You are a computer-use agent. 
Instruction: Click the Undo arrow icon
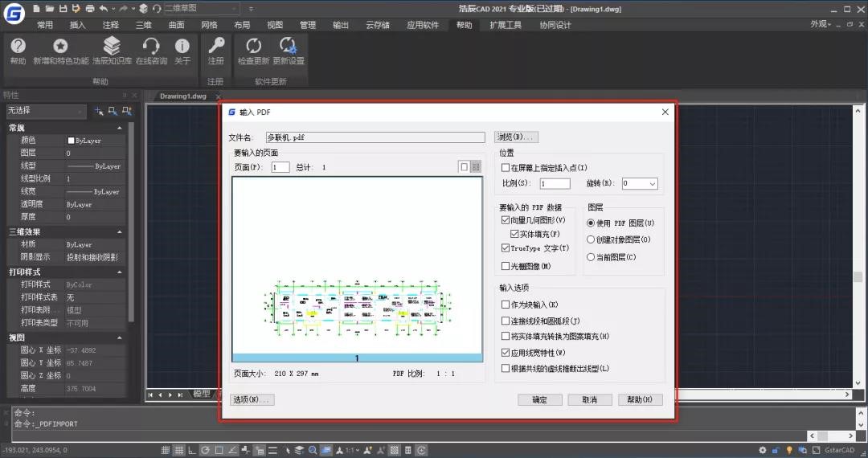point(104,8)
